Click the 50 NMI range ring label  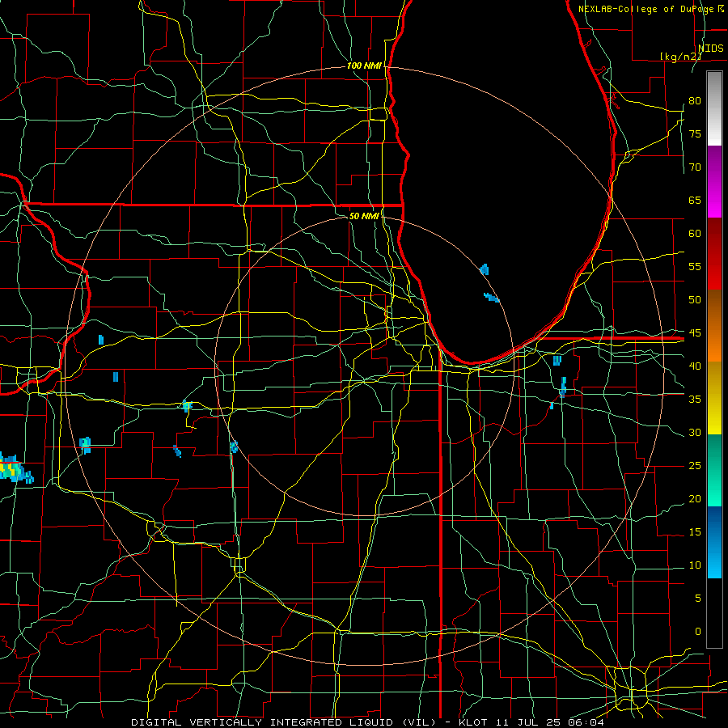(x=364, y=216)
